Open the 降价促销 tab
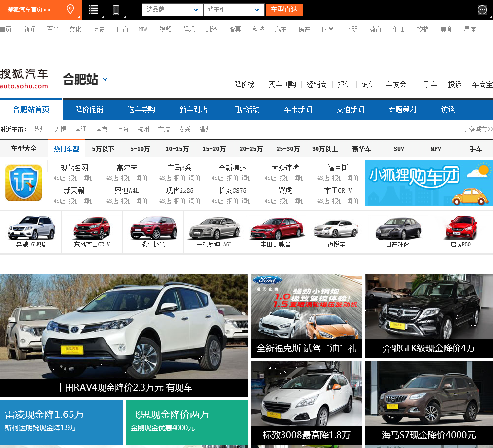The height and width of the screenshot is (448, 493). point(89,109)
